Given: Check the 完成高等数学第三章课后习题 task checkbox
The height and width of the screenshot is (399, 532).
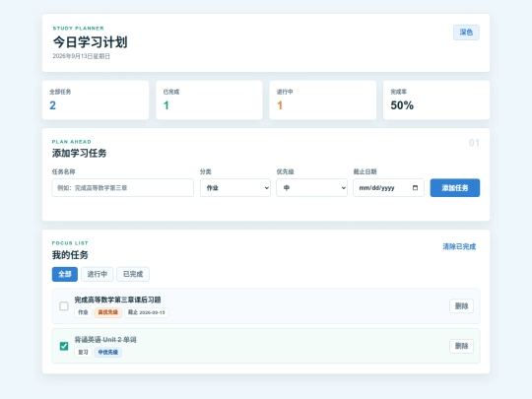Looking at the screenshot, I should (64, 306).
